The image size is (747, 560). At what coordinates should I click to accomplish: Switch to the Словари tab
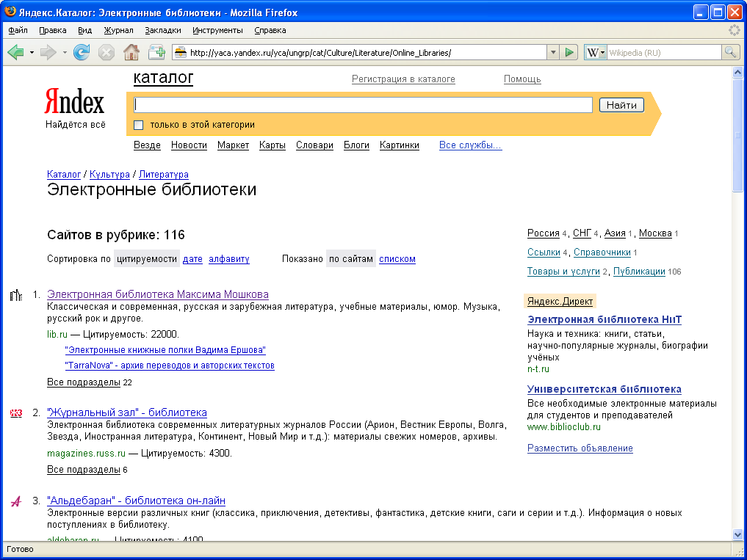[314, 145]
